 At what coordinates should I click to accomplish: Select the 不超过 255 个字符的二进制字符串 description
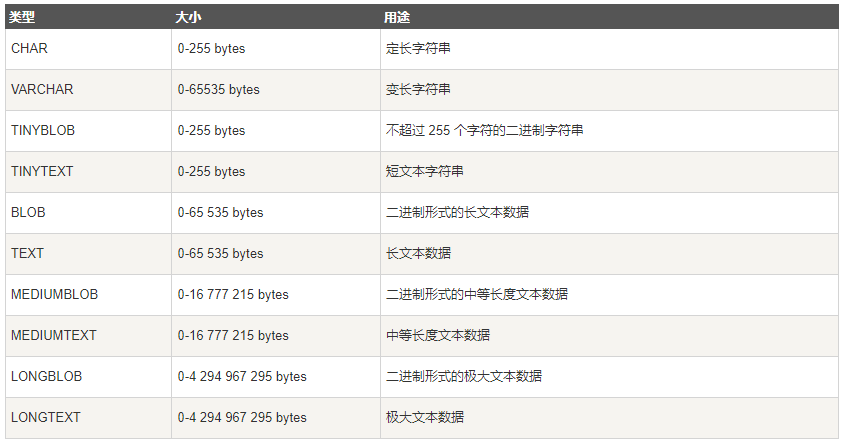pos(485,130)
